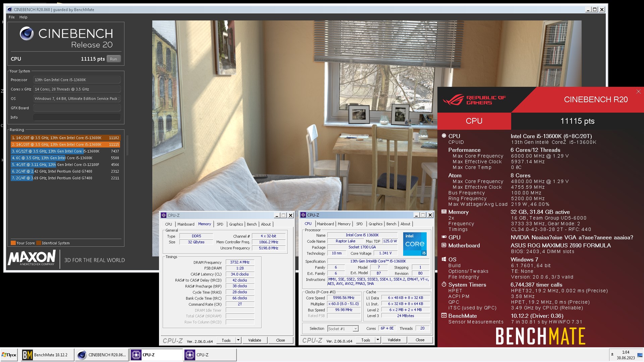644x362 pixels.
Task: Click the Intel Core i5 badge in CPU-Z
Action: 415,244
